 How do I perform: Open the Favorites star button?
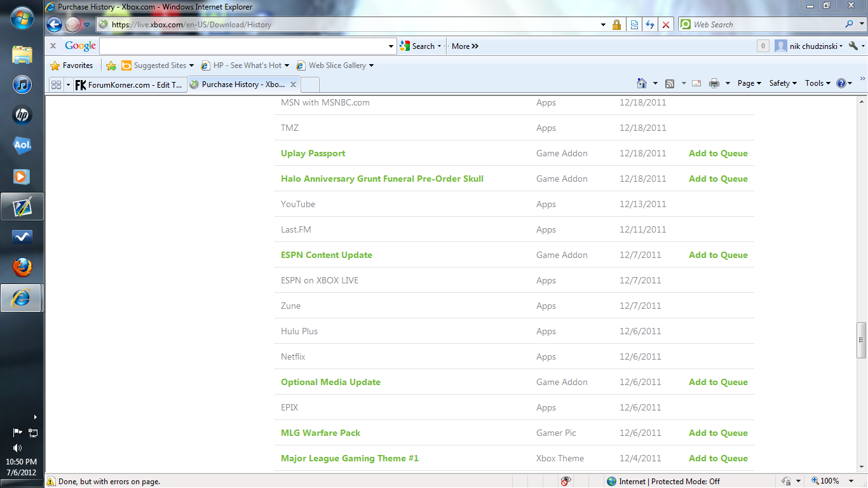point(72,65)
